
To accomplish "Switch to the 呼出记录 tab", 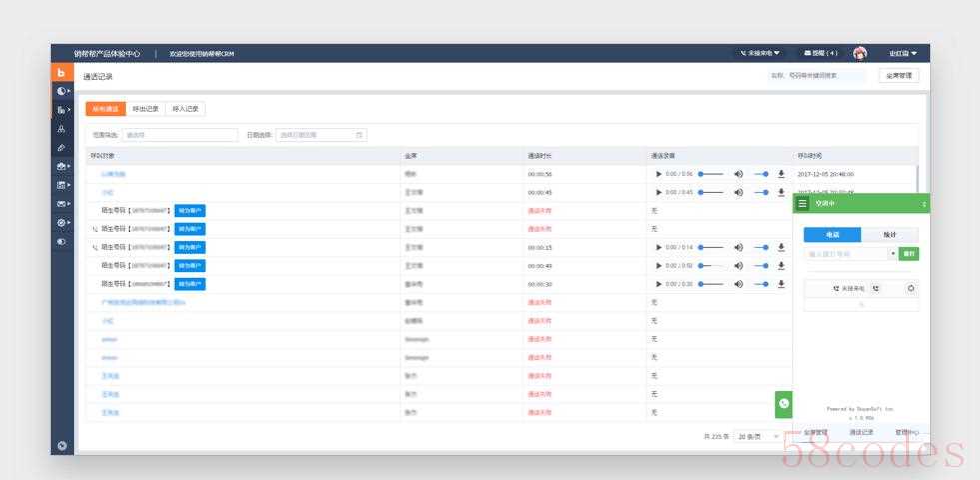I will click(x=146, y=109).
